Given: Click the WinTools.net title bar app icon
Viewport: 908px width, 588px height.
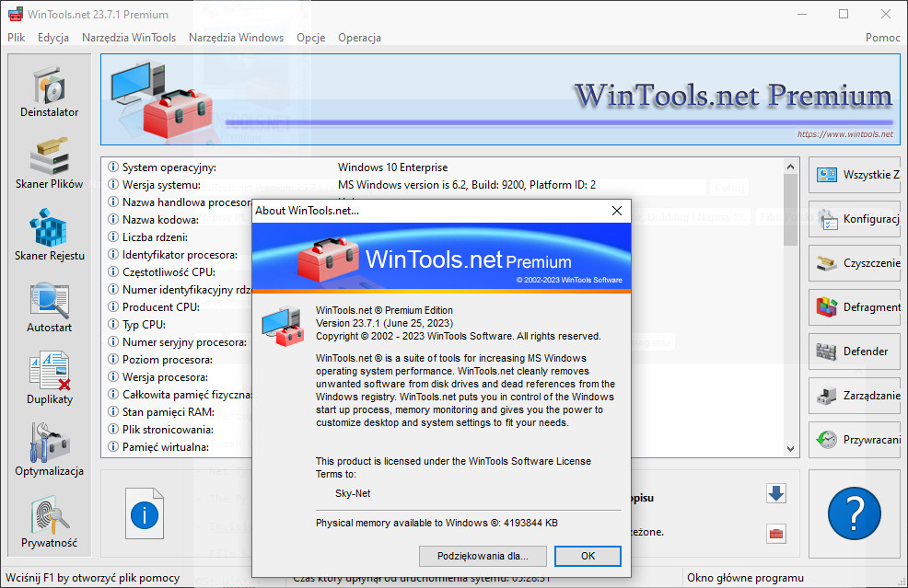Looking at the screenshot, I should (x=16, y=15).
